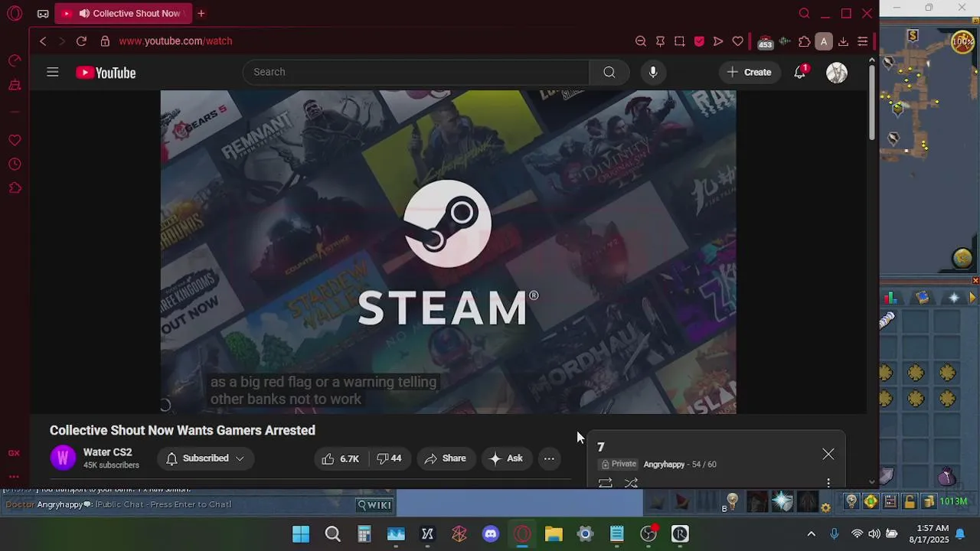980x551 pixels.
Task: Go back in Opera browser
Action: (43, 41)
